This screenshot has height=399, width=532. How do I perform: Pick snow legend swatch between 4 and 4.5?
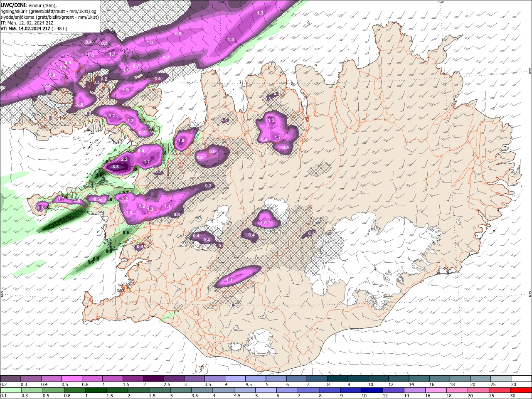[x=235, y=379]
